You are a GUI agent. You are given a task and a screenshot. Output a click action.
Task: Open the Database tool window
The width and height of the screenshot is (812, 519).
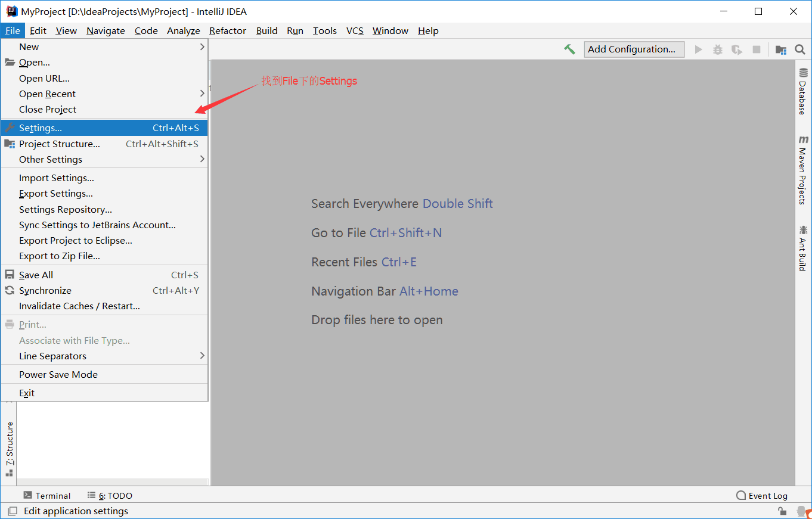click(x=803, y=91)
